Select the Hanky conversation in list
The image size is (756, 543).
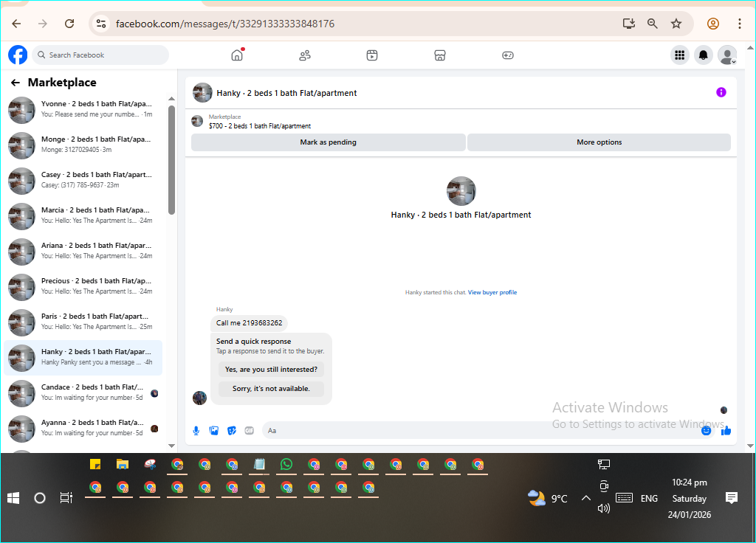[x=83, y=358]
